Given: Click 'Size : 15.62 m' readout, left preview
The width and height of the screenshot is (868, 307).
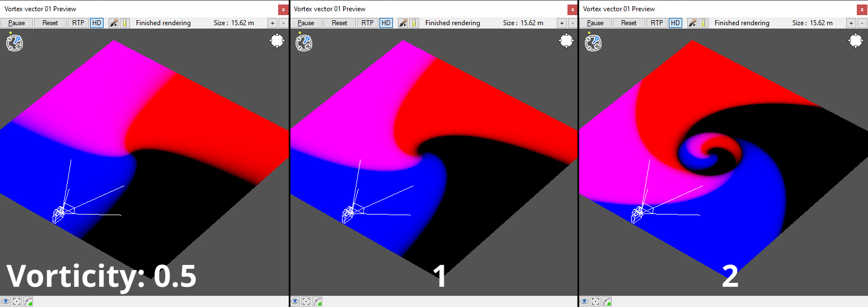Looking at the screenshot, I should (234, 23).
